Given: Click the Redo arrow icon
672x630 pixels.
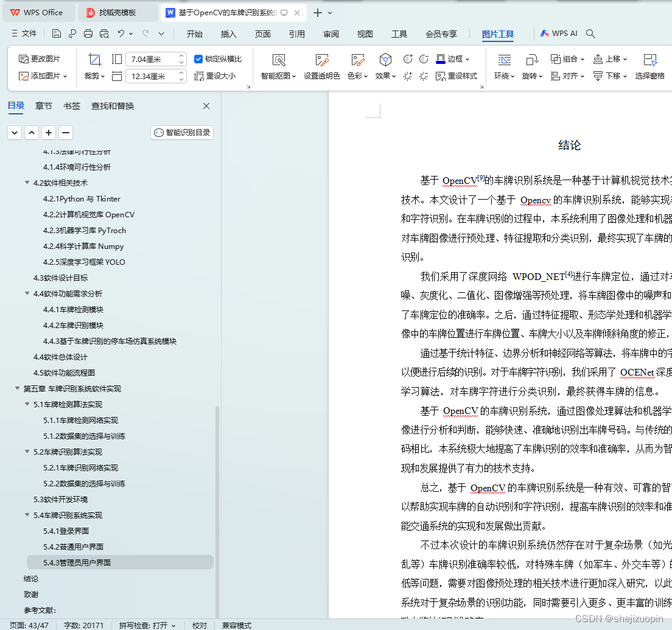Looking at the screenshot, I should coord(145,33).
